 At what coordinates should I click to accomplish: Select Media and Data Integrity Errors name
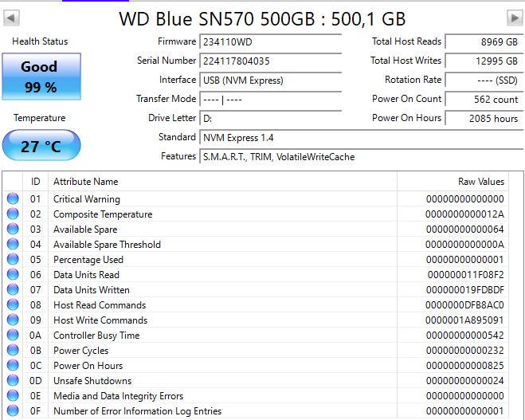pyautogui.click(x=119, y=396)
